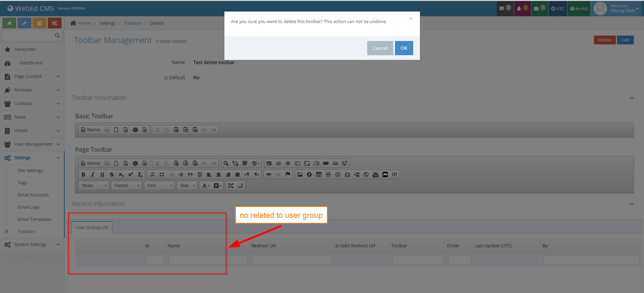Expand the Modules menu
Image resolution: width=644 pixels, height=293 pixels.
(32, 90)
